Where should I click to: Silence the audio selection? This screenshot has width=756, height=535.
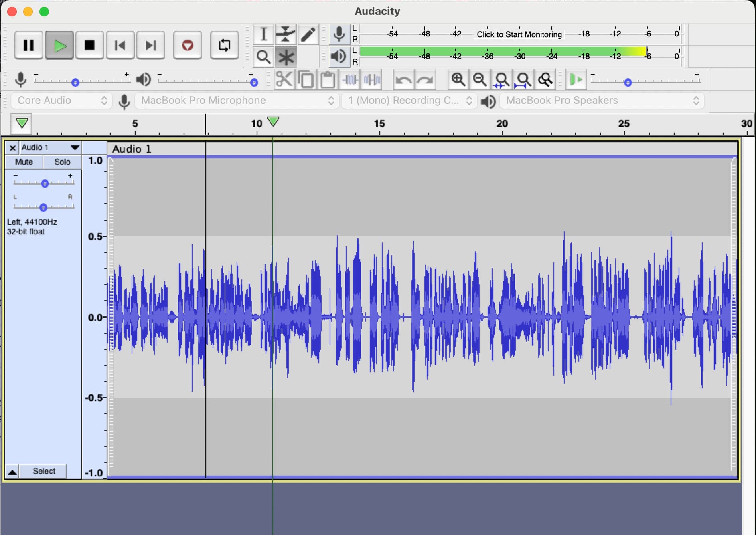point(371,79)
